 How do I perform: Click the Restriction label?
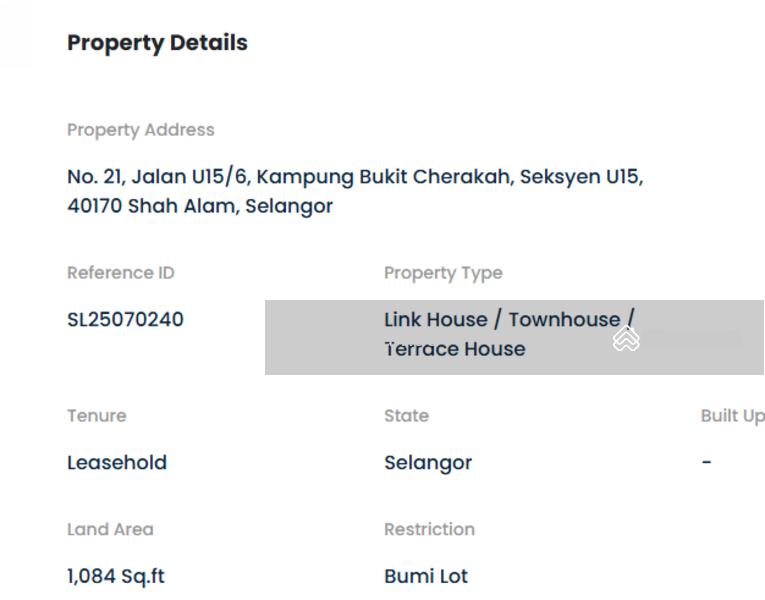click(429, 530)
